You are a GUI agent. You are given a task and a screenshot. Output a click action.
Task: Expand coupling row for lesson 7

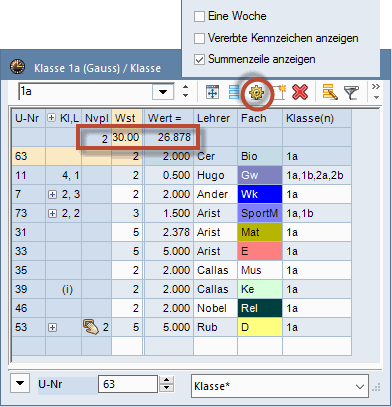coord(52,195)
